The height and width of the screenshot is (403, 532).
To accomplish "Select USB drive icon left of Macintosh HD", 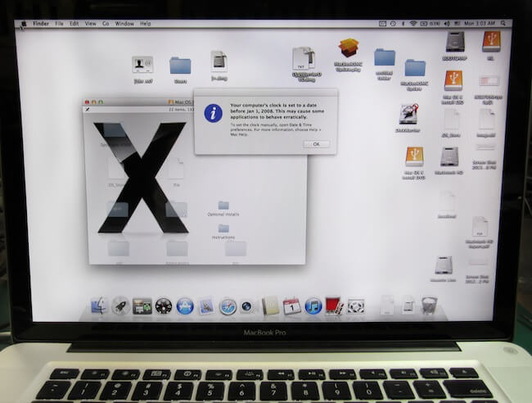I will pos(414,156).
